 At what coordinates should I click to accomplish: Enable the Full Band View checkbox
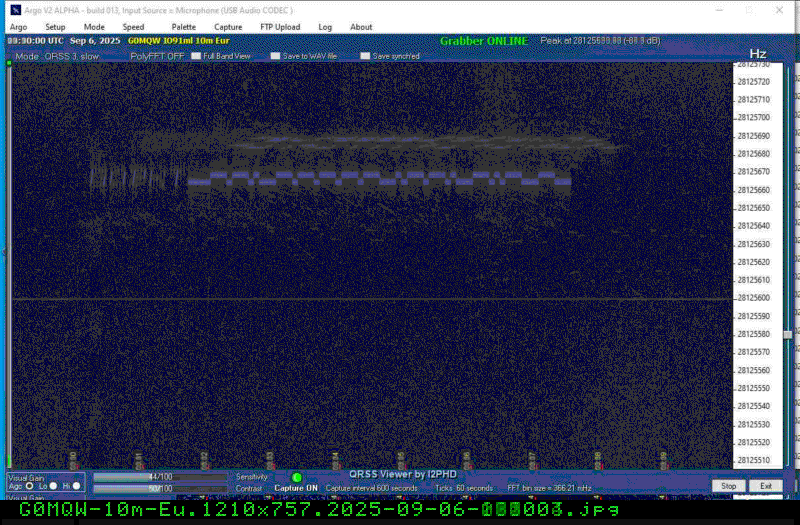tap(196, 56)
